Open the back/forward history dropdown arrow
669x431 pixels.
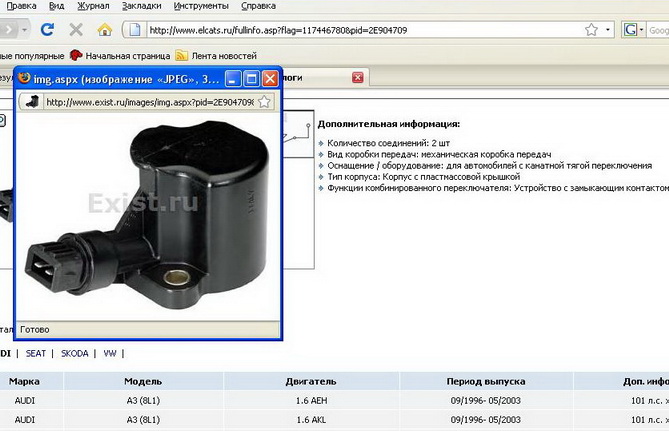click(x=23, y=30)
